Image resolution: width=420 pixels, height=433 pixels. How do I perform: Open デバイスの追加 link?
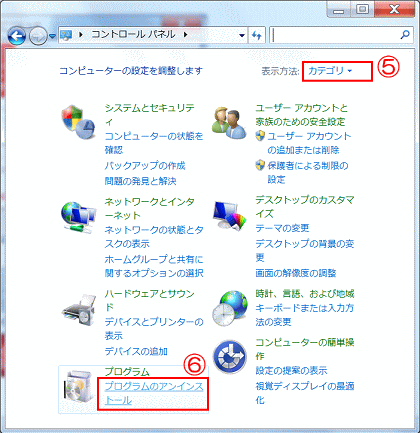point(136,351)
